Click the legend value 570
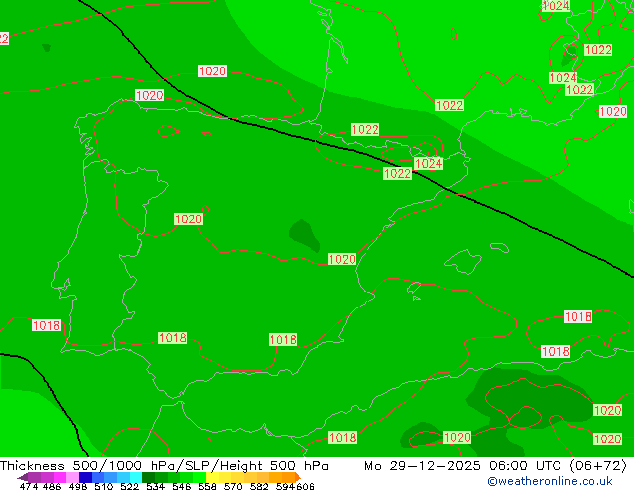 pos(233,486)
